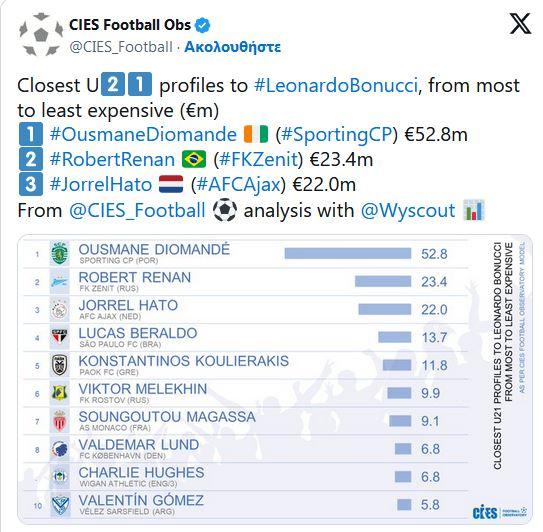Open the @Wyscout mention link
This screenshot has width=543, height=532.
(x=408, y=210)
